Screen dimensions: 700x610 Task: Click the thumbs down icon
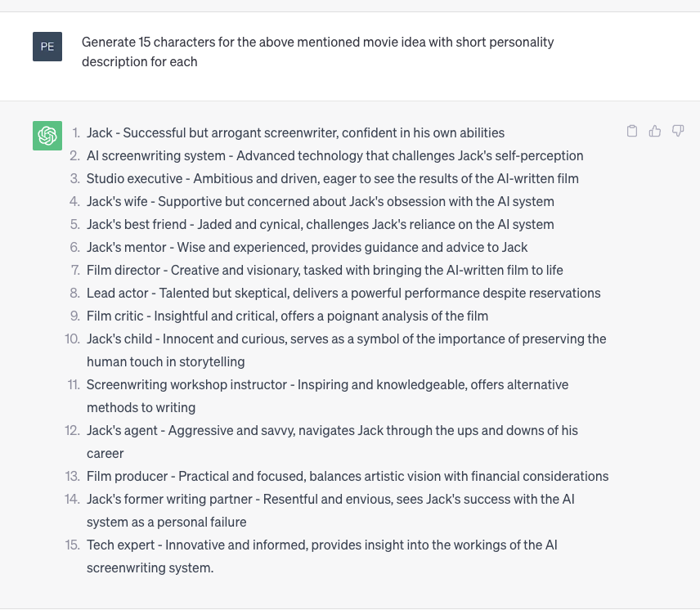678,131
